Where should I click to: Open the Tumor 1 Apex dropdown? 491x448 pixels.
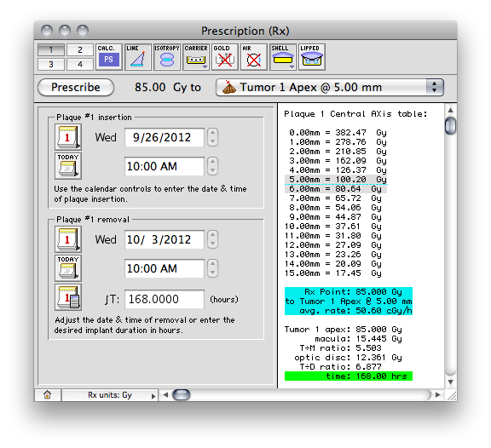330,87
